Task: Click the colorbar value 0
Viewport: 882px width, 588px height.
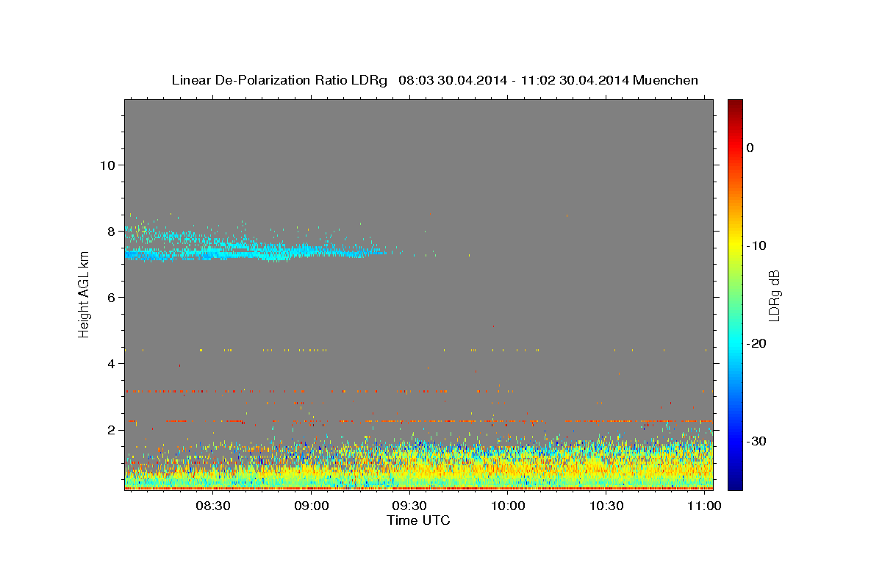Action: (x=750, y=148)
